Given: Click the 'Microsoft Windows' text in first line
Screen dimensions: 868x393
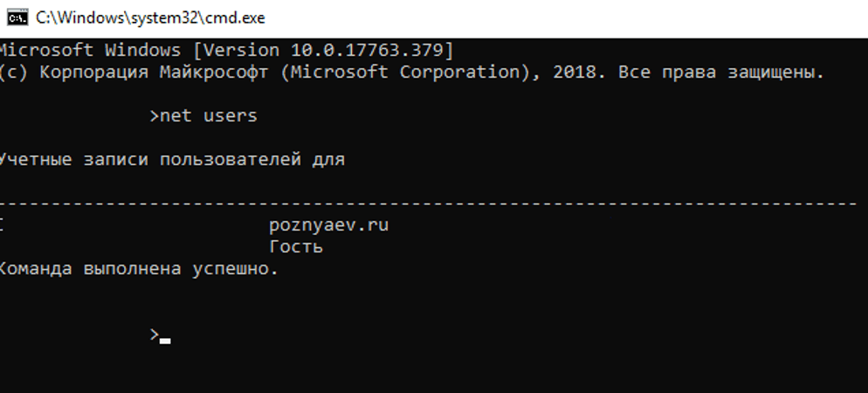Looking at the screenshot, I should [90, 50].
